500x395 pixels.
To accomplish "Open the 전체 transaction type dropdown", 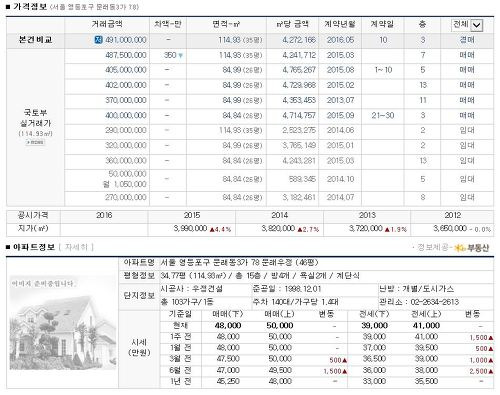I will click(x=467, y=25).
